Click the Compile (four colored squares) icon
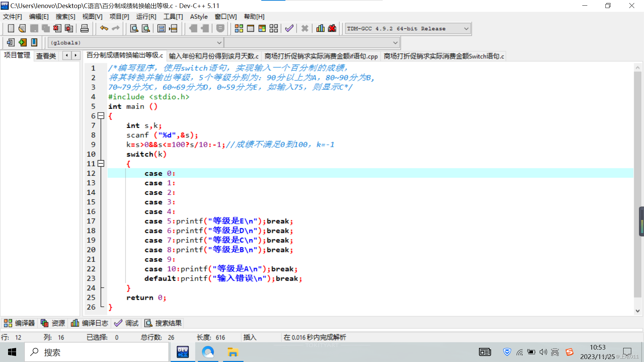This screenshot has width=644, height=362. 239,28
